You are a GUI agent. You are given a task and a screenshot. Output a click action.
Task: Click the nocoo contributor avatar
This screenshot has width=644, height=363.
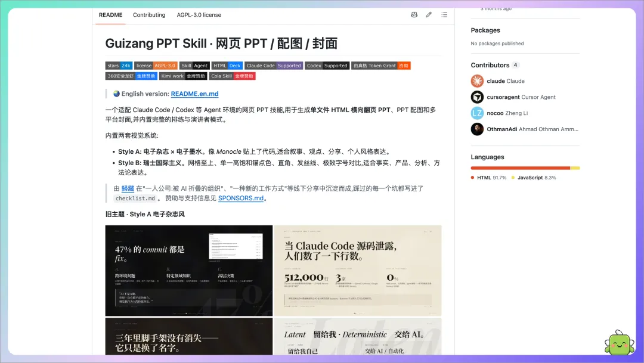click(477, 113)
